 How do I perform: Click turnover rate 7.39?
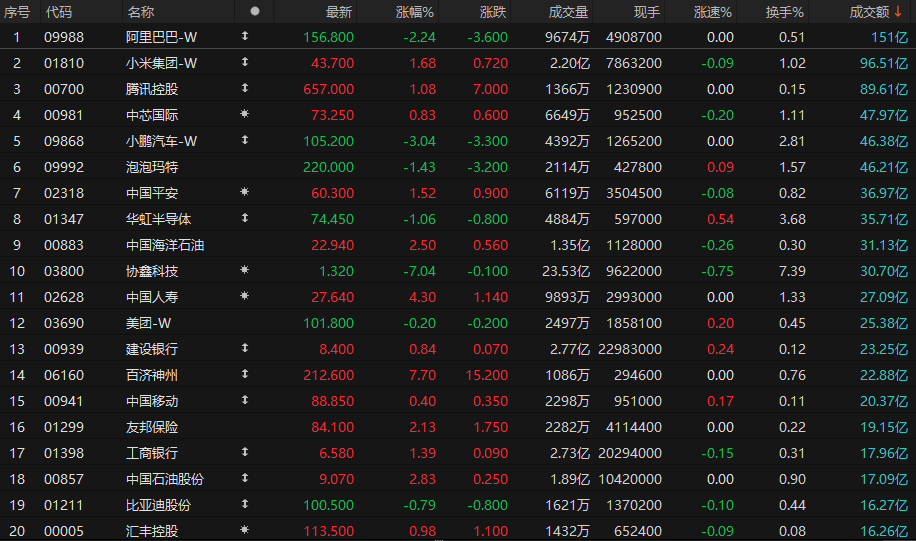click(792, 271)
